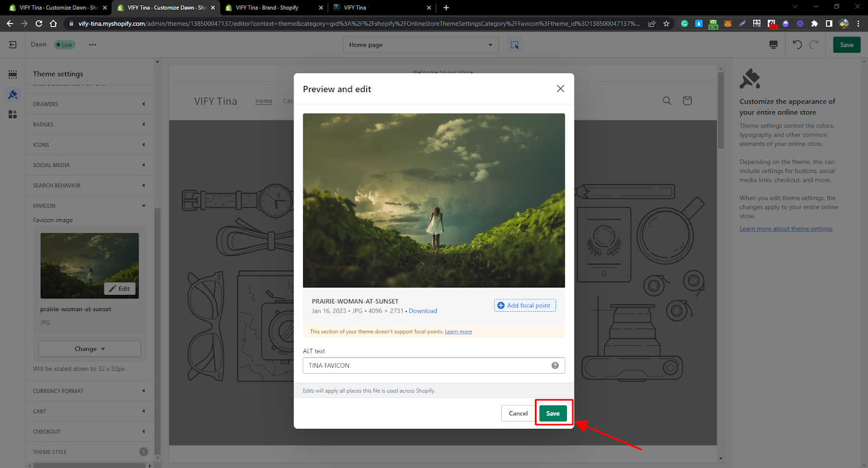
Task: Expand the SEARCH BEHAVIOR settings section
Action: [90, 185]
